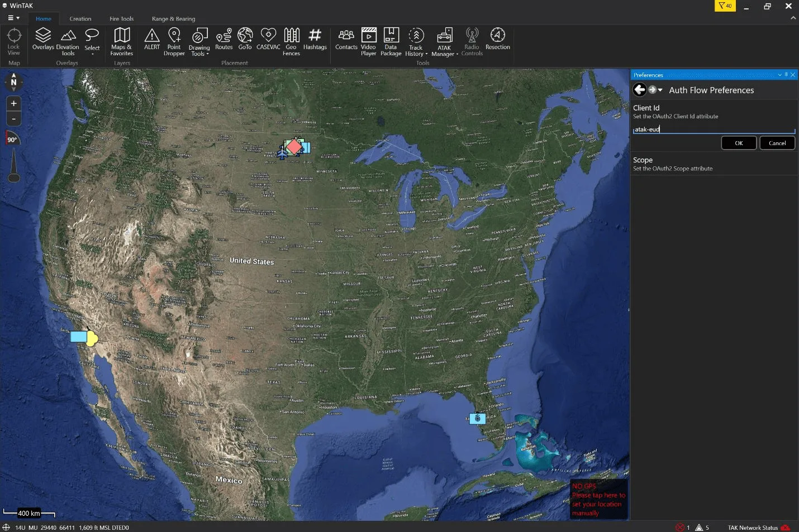Zoom out on the map
Image resolution: width=799 pixels, height=532 pixels.
pos(14,118)
